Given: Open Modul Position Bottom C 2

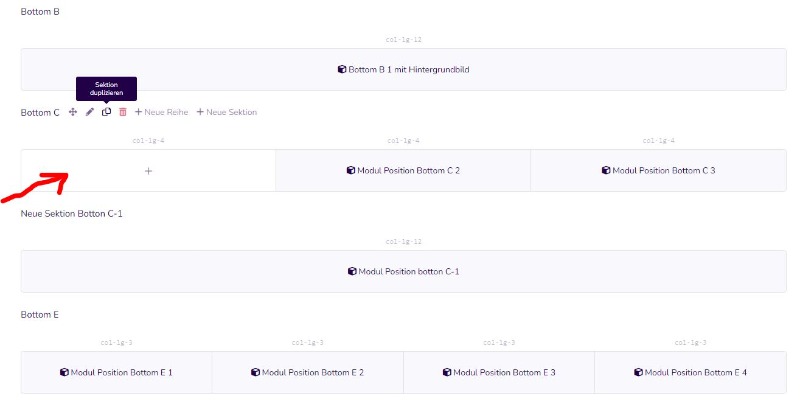Looking at the screenshot, I should tap(403, 170).
